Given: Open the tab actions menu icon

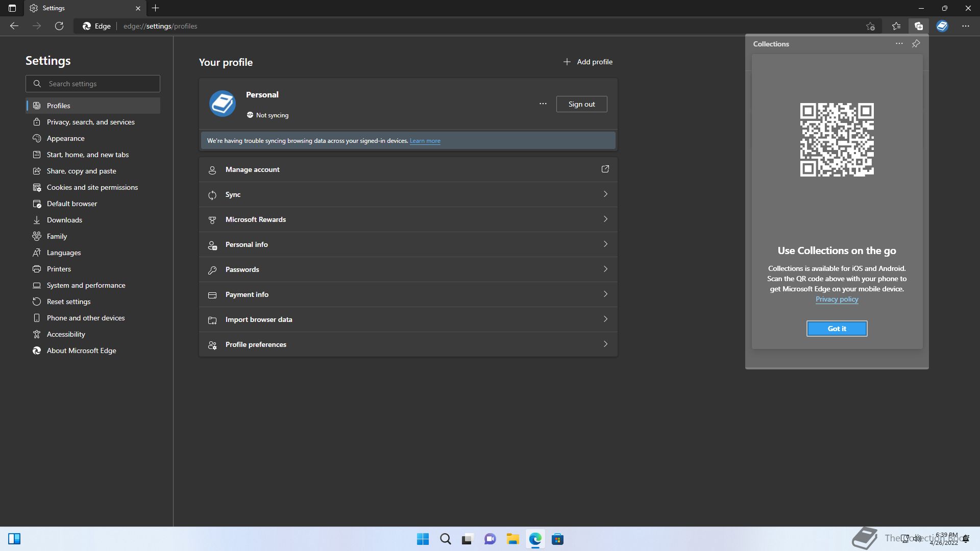Looking at the screenshot, I should point(12,8).
